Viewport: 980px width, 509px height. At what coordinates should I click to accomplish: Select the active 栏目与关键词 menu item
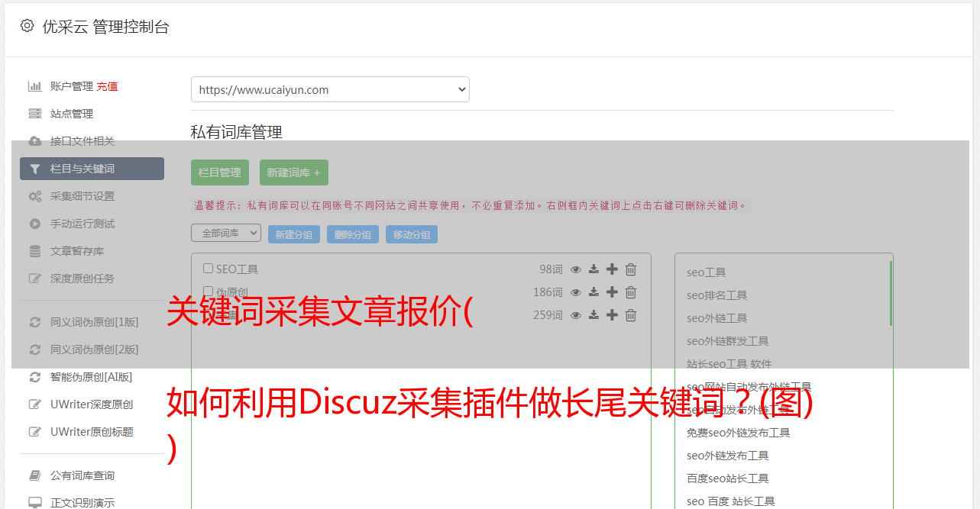[92, 169]
